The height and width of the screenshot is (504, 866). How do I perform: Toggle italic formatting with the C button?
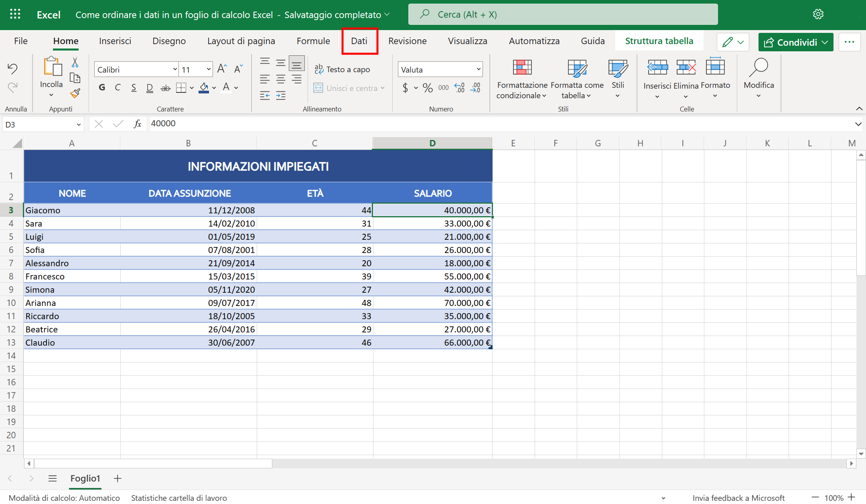click(x=118, y=87)
